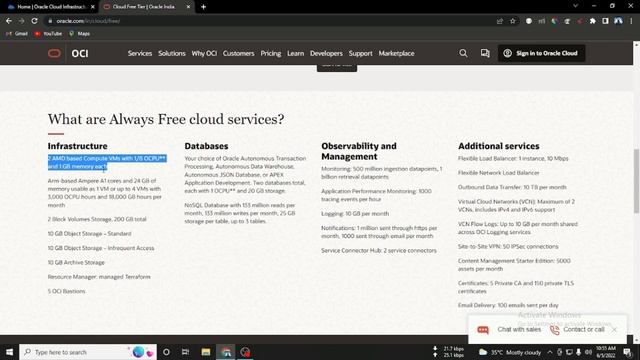
Task: Open a new browser tab
Action: click(x=203, y=7)
